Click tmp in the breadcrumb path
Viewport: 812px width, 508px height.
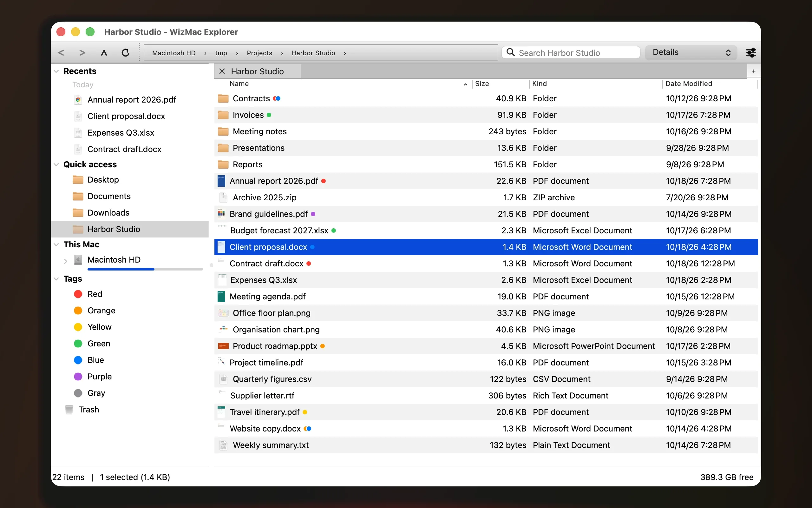[221, 53]
